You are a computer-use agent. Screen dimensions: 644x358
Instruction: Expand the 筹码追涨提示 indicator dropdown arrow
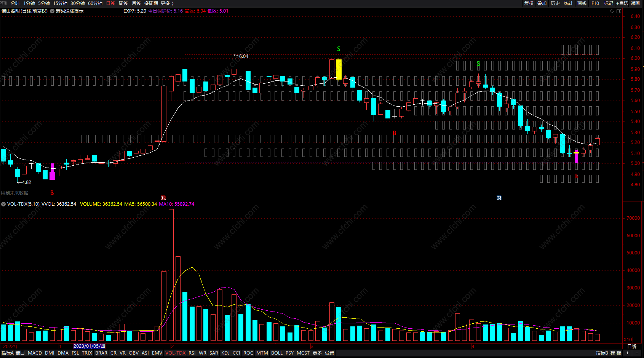(x=52, y=11)
